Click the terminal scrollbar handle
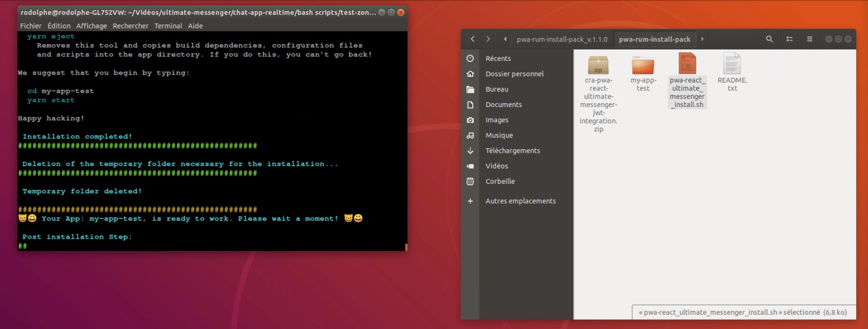The height and width of the screenshot is (329, 868). coord(406,247)
